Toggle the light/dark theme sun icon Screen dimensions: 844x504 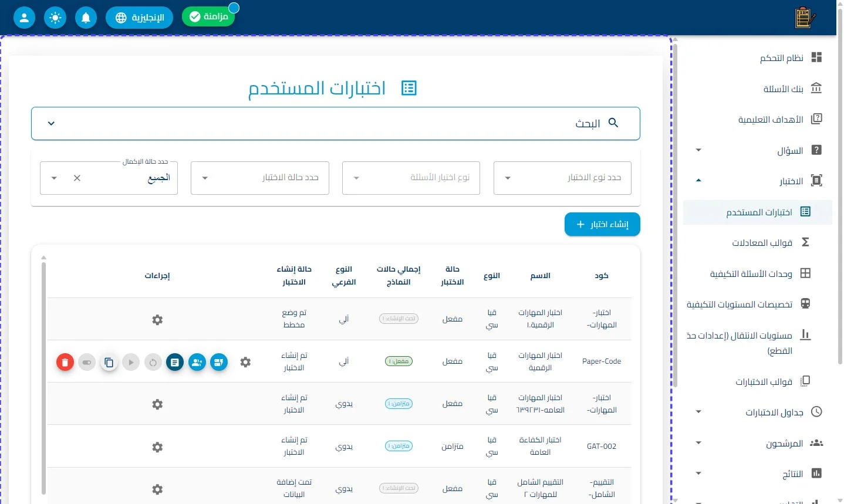pyautogui.click(x=55, y=18)
